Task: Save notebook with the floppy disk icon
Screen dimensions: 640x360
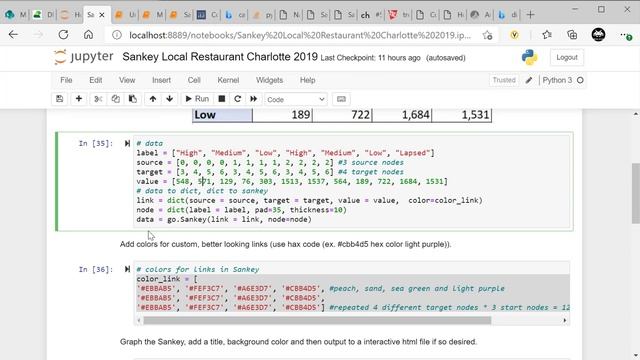Action: [60, 99]
